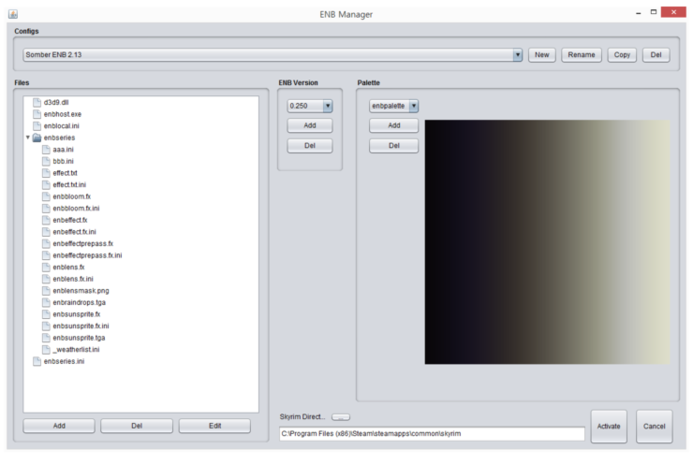Delete the selected ENB Version
The image size is (693, 464).
pos(310,146)
